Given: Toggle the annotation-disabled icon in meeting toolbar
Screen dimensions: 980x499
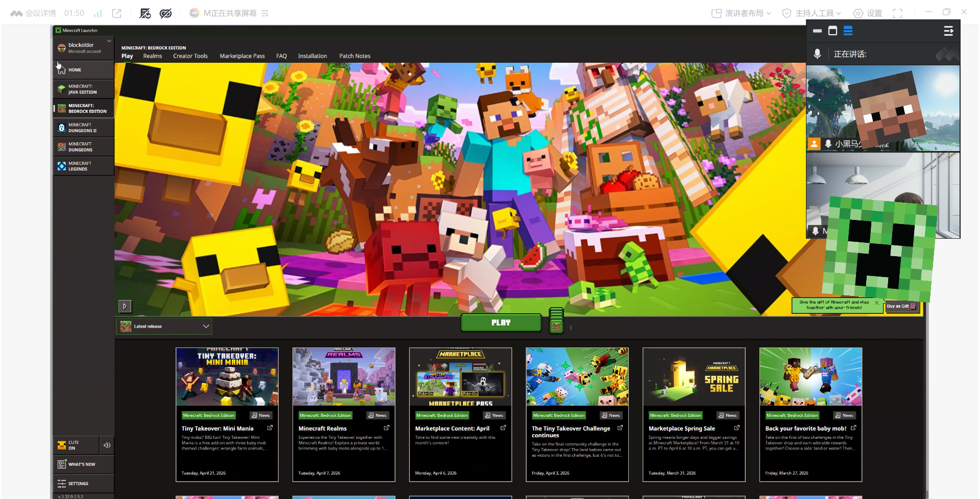Looking at the screenshot, I should point(145,13).
